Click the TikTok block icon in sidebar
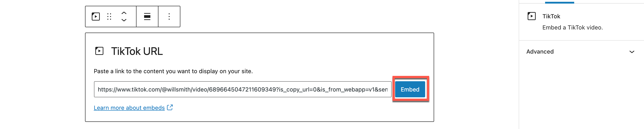Image resolution: width=644 pixels, height=129 pixels. [531, 16]
